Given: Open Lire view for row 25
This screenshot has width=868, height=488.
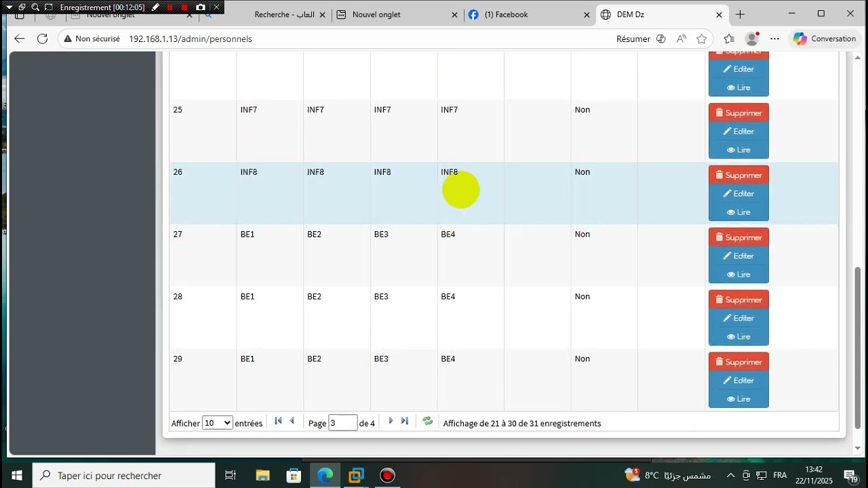Looking at the screenshot, I should pos(738,150).
